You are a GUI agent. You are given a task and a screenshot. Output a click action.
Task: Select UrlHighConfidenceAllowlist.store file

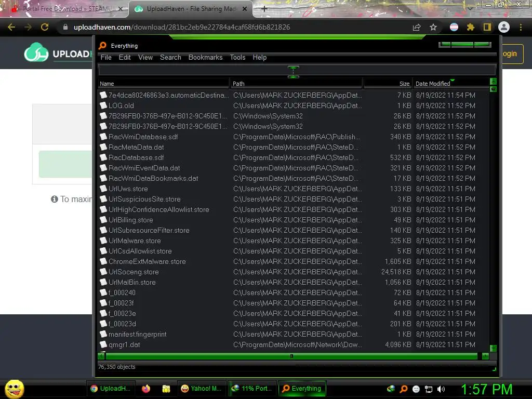(159, 209)
